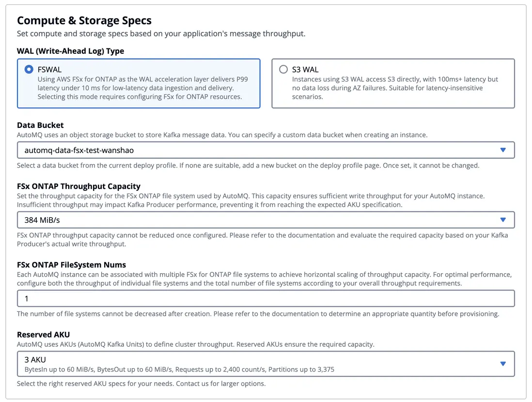Click the WAL (Write-Ahead Log) Type label
The width and height of the screenshot is (532, 402).
click(x=71, y=51)
